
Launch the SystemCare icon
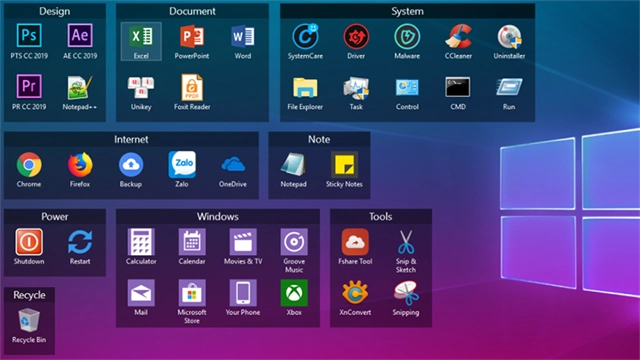coord(305,37)
